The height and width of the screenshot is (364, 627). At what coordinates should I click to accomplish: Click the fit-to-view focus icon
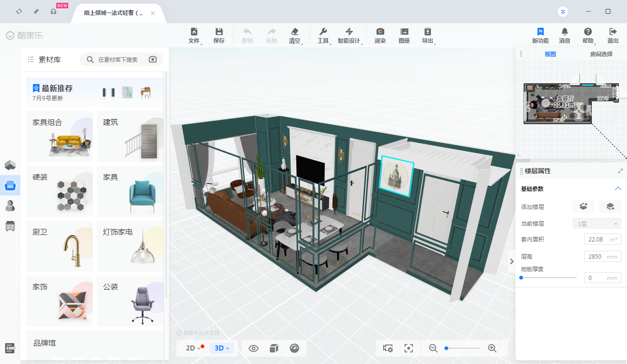[x=409, y=348]
